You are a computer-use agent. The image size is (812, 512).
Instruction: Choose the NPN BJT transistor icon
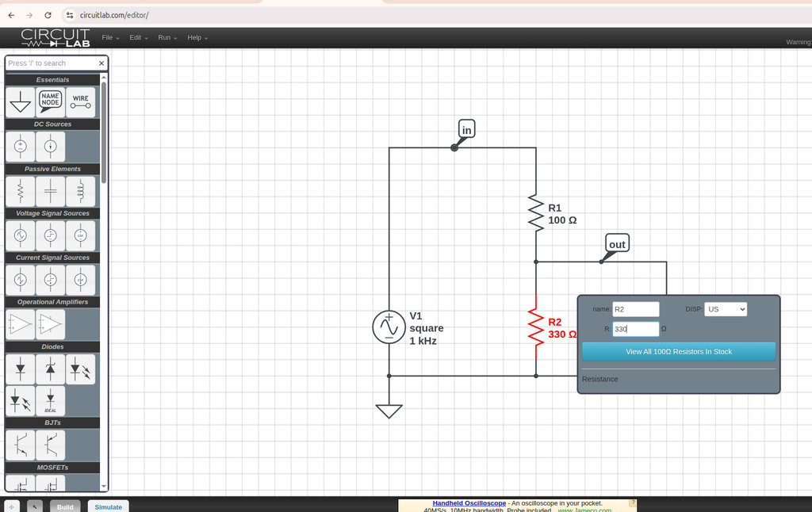click(x=20, y=445)
